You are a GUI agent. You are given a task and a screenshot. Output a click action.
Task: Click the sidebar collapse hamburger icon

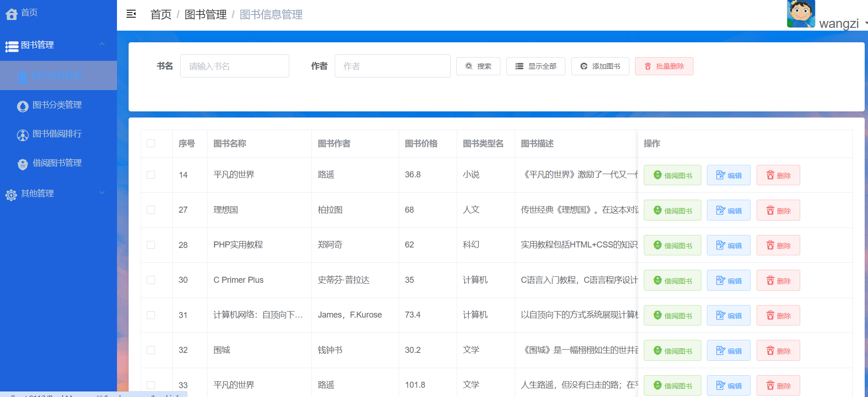tap(131, 14)
